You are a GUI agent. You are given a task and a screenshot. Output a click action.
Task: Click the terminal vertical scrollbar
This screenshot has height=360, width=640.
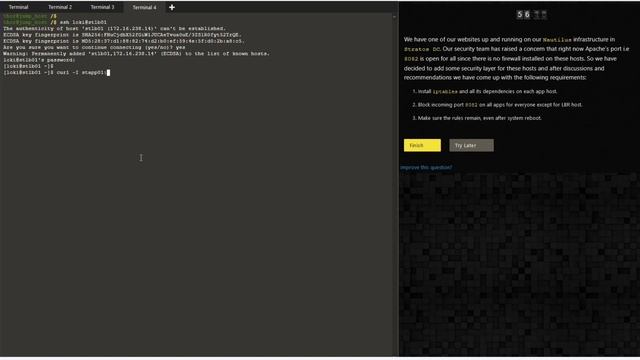pyautogui.click(x=394, y=184)
